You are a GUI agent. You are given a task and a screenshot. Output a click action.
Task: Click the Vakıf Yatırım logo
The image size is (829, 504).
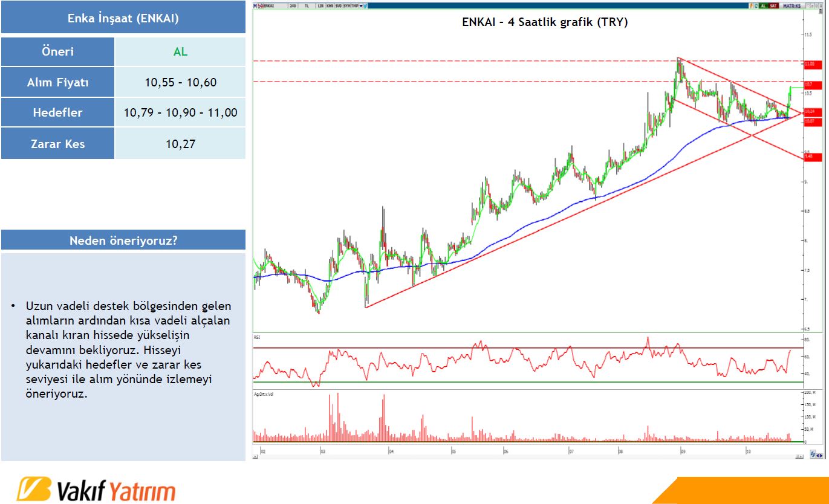pyautogui.click(x=97, y=489)
